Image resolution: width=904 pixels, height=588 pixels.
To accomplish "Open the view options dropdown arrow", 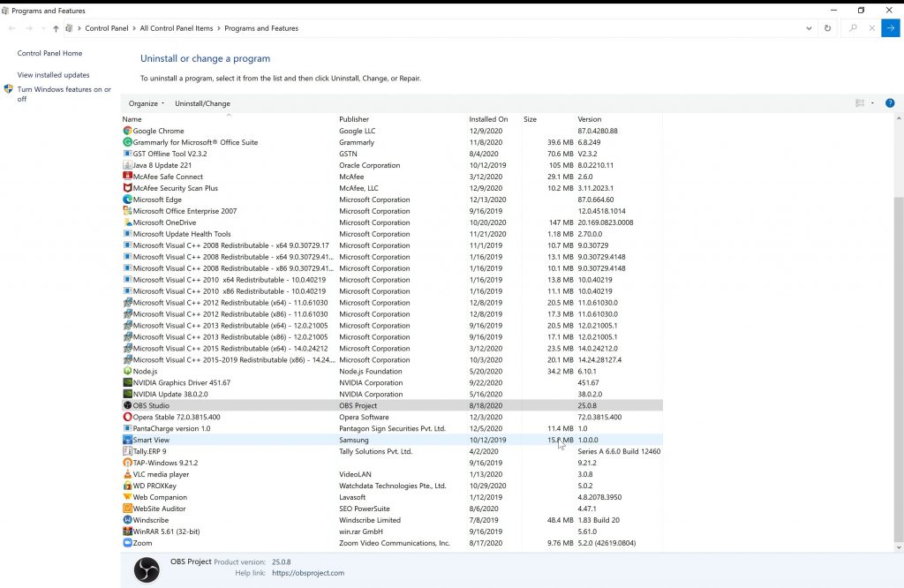I will [x=872, y=103].
